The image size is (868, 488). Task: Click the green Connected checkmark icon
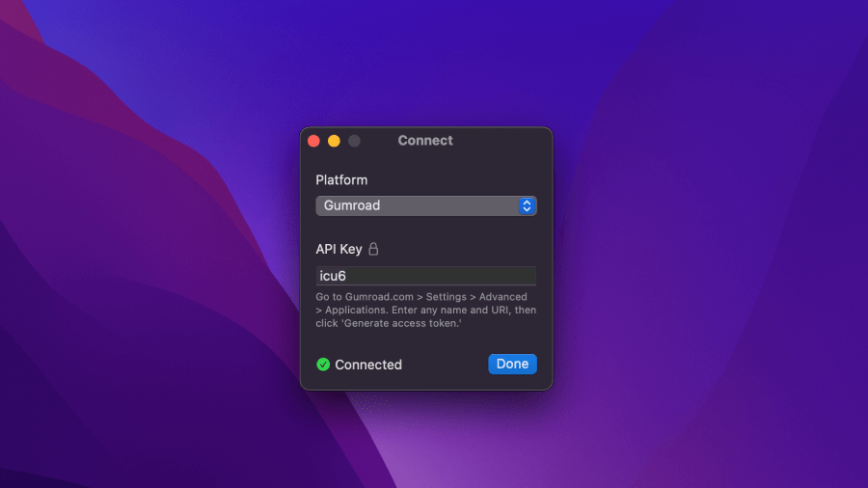(323, 365)
